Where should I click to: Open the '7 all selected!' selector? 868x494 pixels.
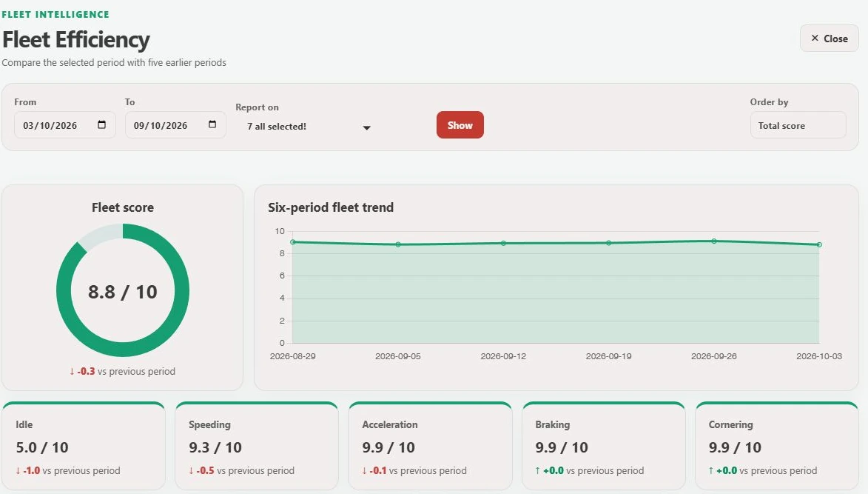[309, 127]
